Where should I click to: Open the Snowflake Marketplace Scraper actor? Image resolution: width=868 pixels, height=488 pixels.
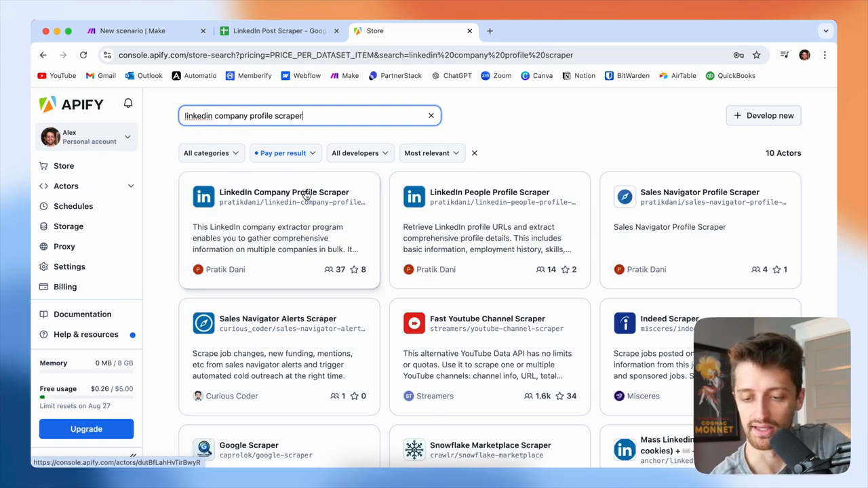[x=490, y=445]
